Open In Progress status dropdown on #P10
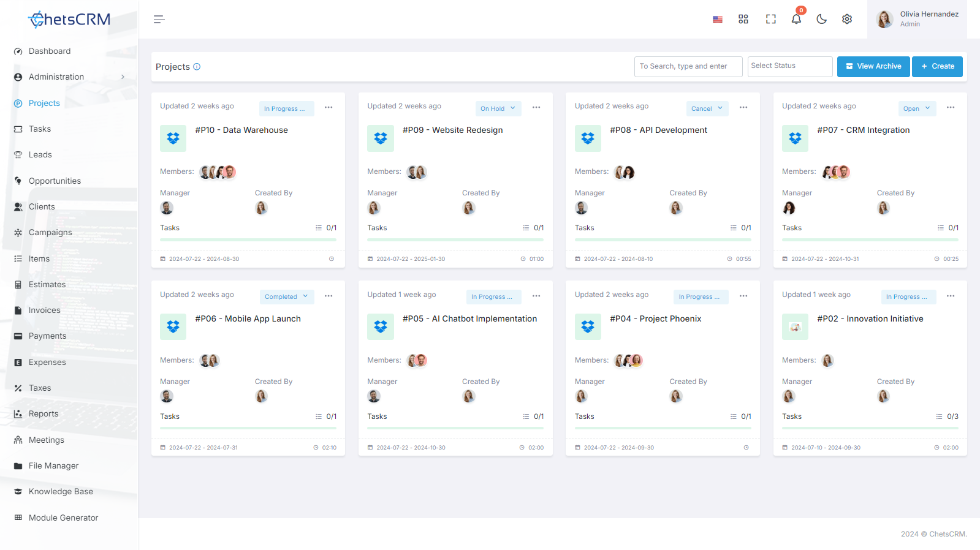 coord(287,108)
